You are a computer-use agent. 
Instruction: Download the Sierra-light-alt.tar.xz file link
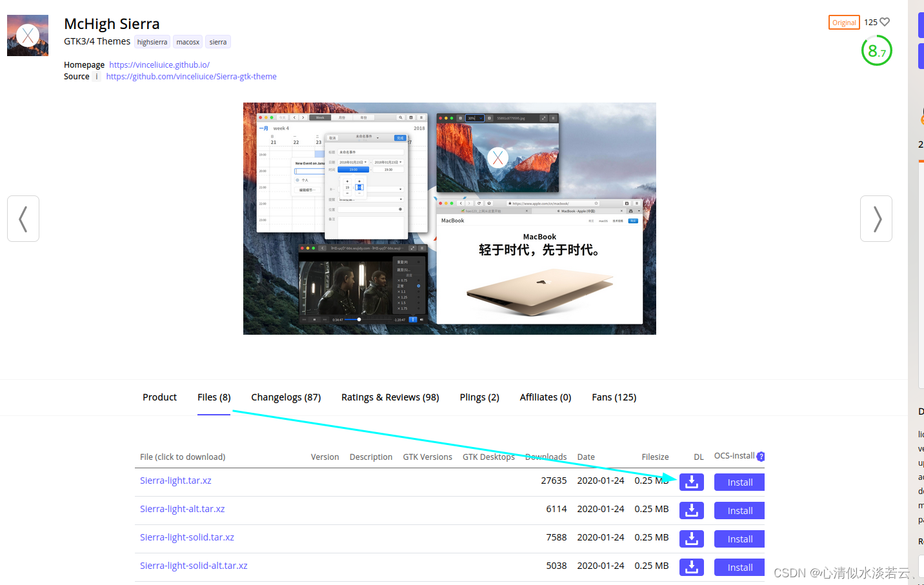pos(183,509)
